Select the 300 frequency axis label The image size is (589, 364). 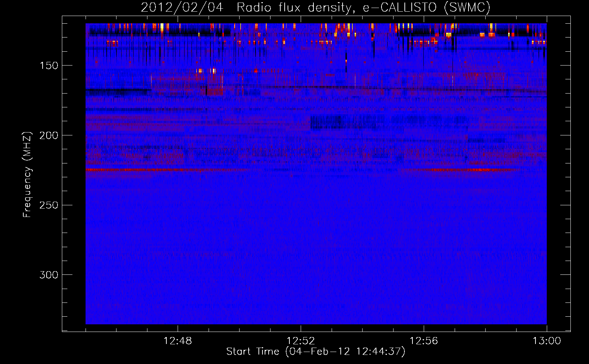click(49, 274)
